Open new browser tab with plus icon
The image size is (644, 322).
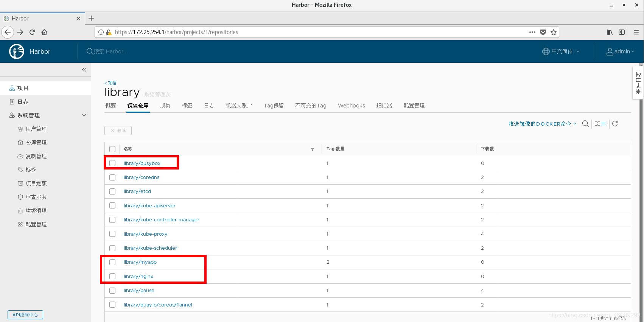(91, 18)
